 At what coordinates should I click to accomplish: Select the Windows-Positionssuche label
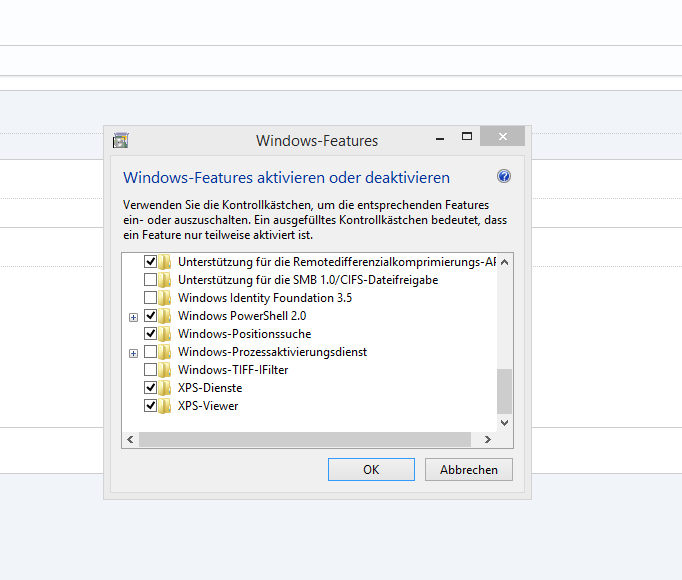point(244,334)
